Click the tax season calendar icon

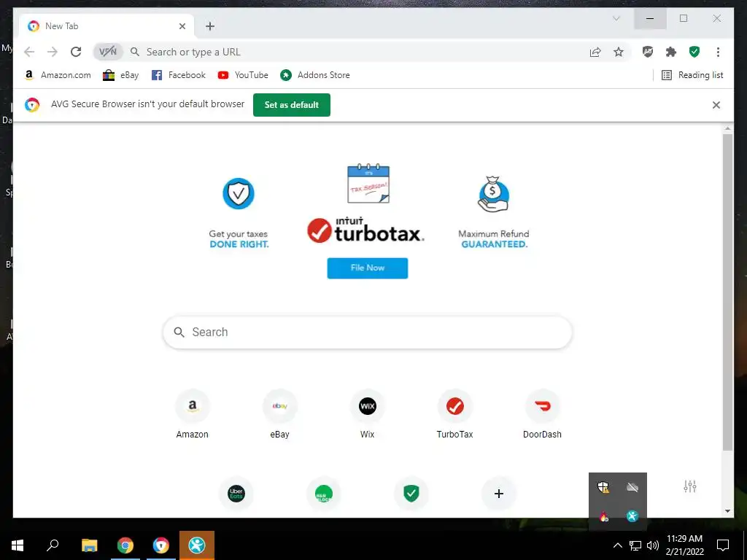tap(368, 183)
